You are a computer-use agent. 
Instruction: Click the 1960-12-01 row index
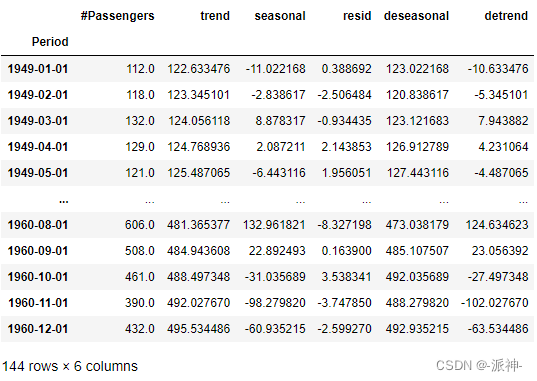(38, 329)
